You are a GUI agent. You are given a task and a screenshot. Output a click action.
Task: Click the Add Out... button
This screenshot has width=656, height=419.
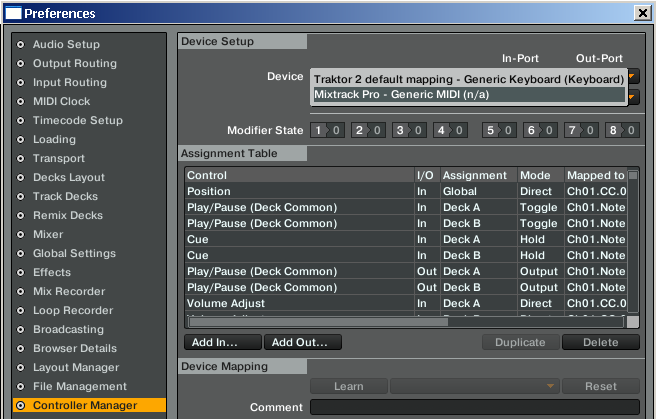[303, 342]
